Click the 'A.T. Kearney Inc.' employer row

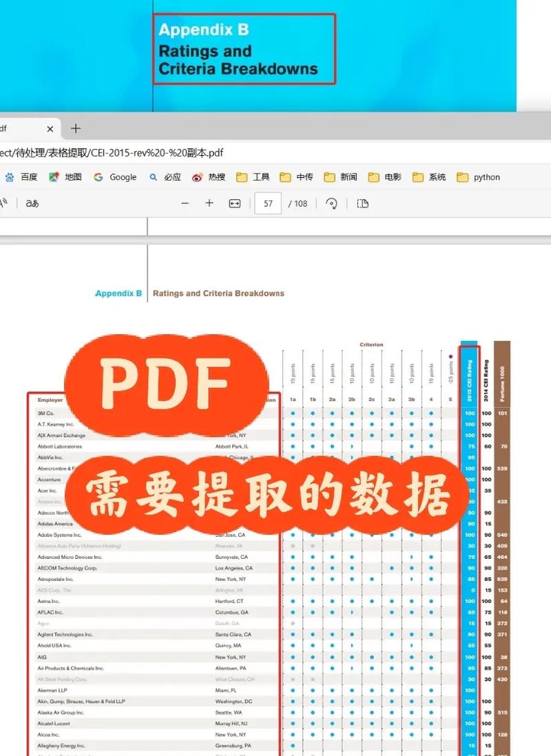pos(56,425)
